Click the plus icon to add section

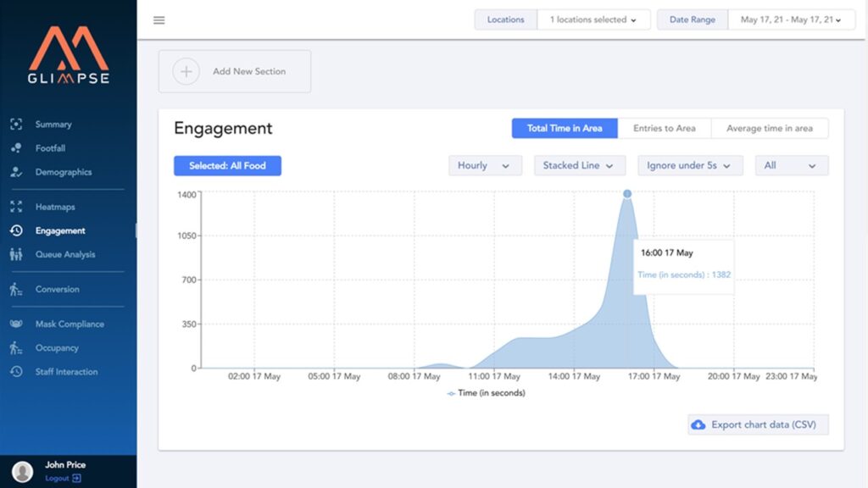(186, 72)
